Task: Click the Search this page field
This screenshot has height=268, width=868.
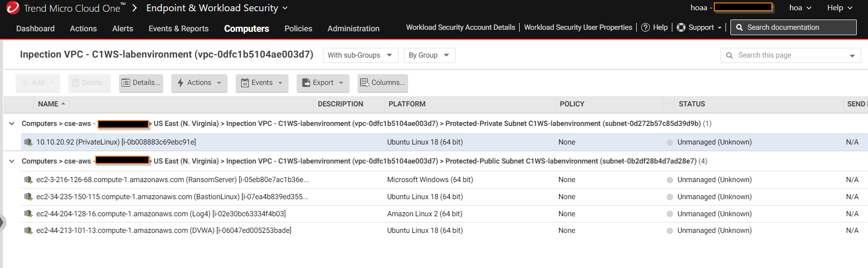Action: pos(790,55)
